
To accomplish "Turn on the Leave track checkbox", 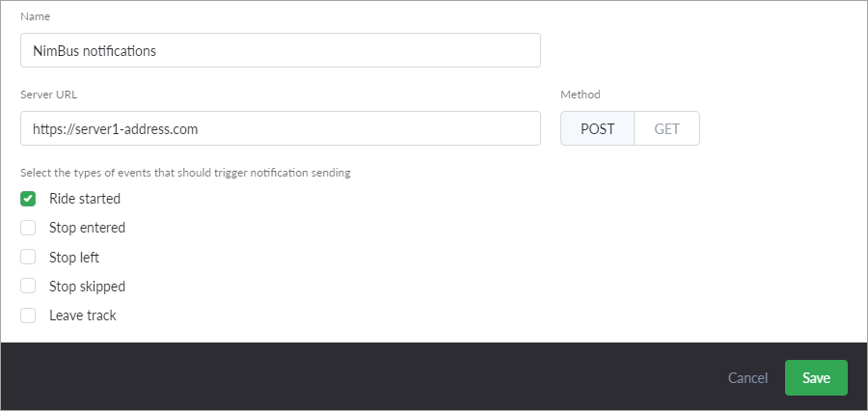I will coord(29,315).
